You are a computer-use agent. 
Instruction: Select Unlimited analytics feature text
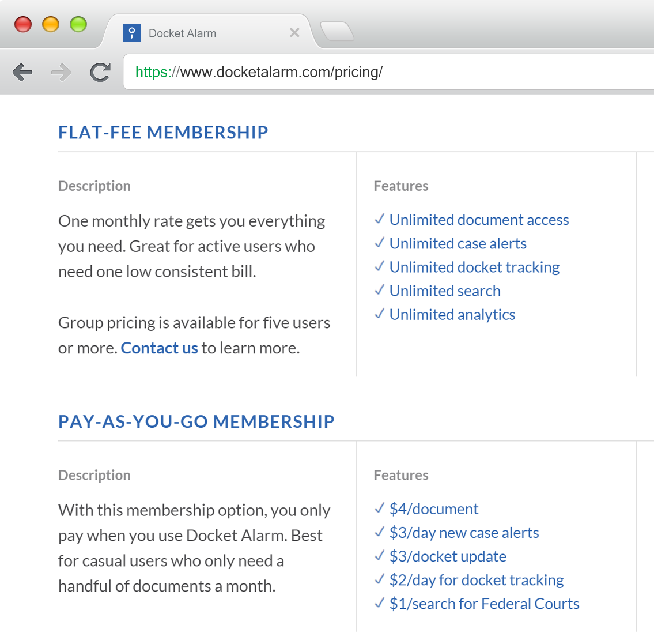tap(452, 315)
